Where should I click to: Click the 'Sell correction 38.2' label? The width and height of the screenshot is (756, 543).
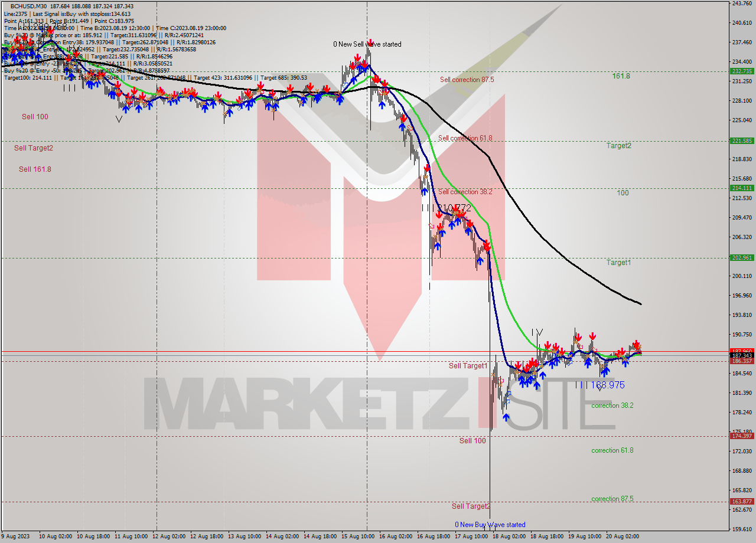point(465,192)
